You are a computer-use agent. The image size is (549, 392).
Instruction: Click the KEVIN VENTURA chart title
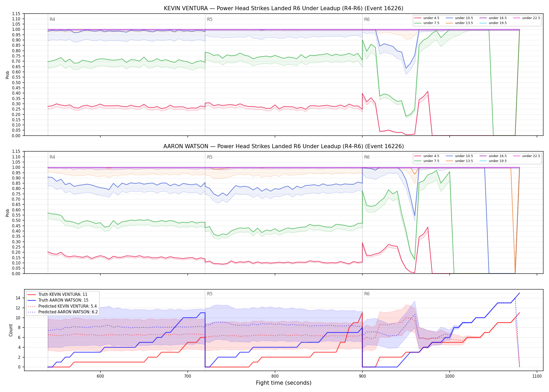pyautogui.click(x=283, y=8)
